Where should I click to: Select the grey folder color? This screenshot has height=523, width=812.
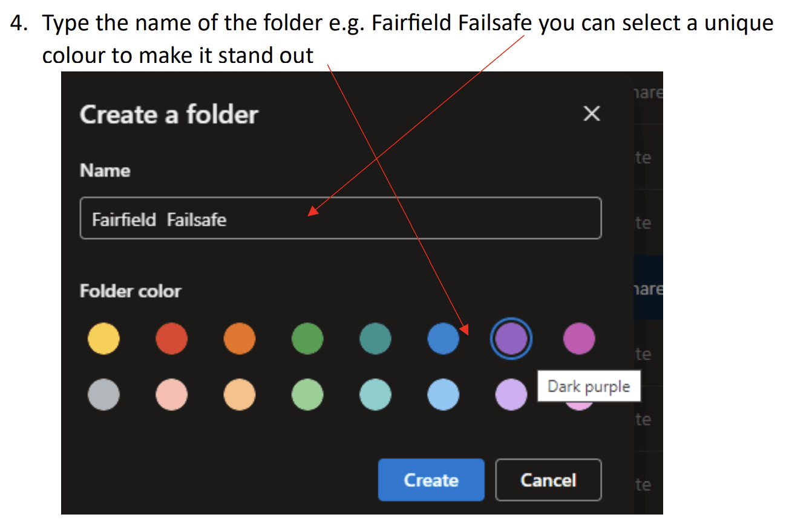pyautogui.click(x=103, y=395)
